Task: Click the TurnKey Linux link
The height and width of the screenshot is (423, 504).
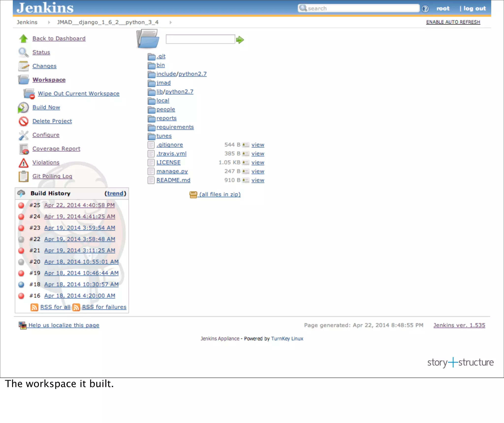Action: point(287,339)
